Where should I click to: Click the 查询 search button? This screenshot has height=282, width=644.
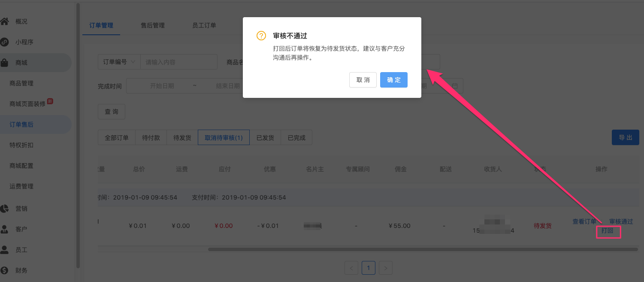pyautogui.click(x=112, y=112)
